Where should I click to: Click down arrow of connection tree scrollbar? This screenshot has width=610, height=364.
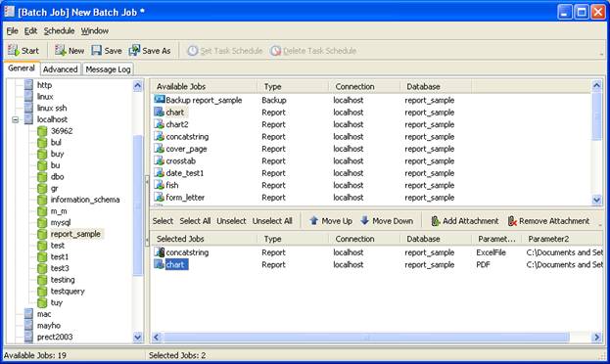[x=138, y=337]
